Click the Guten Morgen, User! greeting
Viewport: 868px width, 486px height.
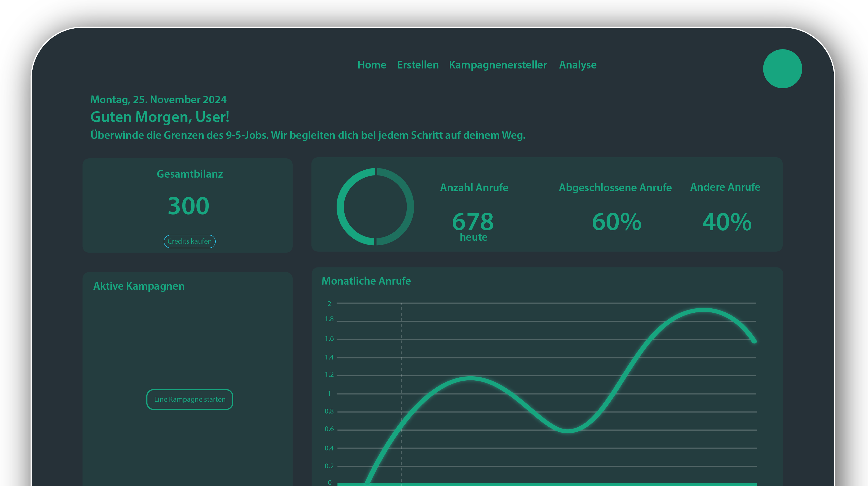tap(160, 117)
